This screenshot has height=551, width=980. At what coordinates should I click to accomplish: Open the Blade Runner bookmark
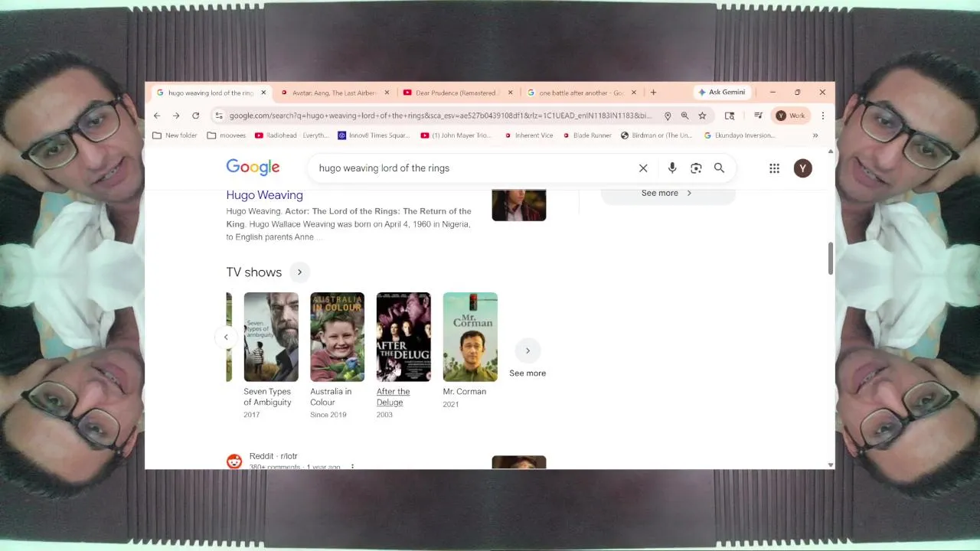587,135
